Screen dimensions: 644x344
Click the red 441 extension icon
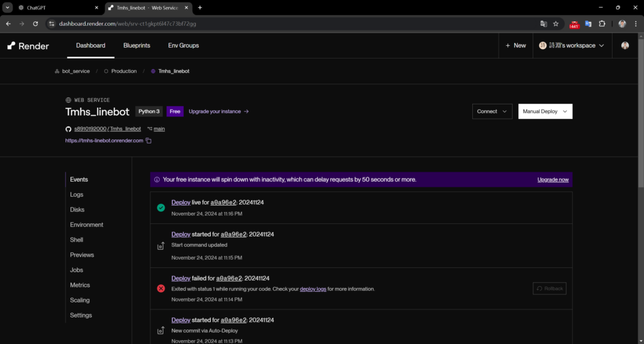point(574,25)
